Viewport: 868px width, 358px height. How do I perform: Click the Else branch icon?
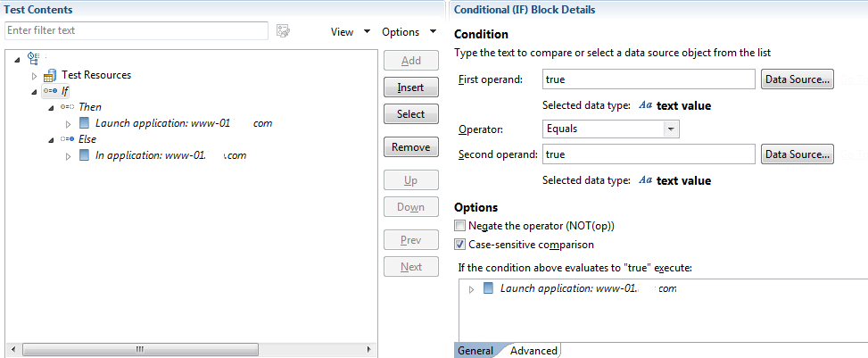(68, 138)
